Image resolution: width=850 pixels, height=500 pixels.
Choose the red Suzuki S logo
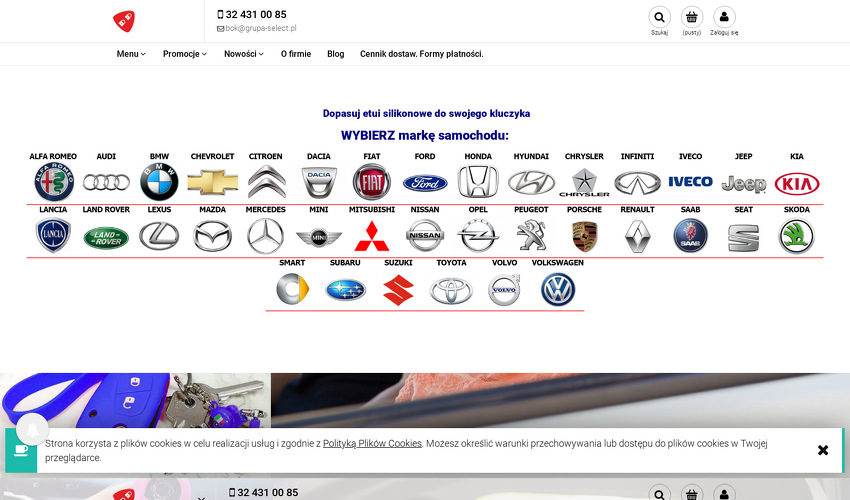(x=398, y=290)
